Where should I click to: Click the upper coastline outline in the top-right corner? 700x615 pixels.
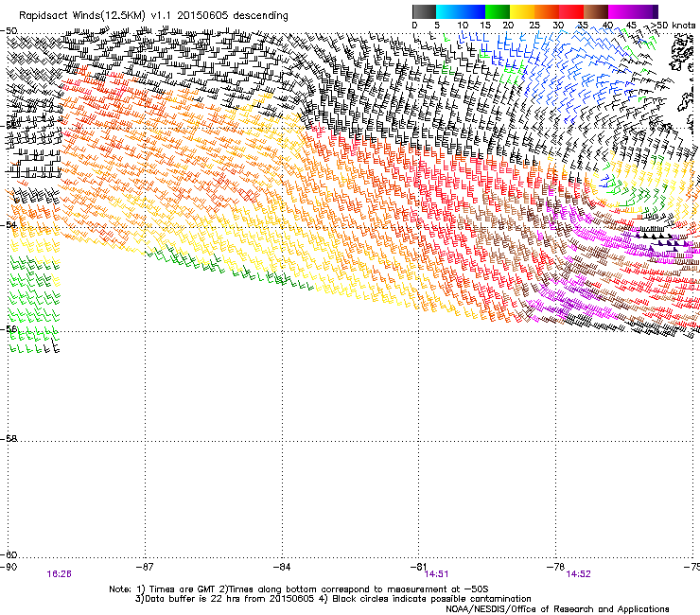click(x=681, y=51)
